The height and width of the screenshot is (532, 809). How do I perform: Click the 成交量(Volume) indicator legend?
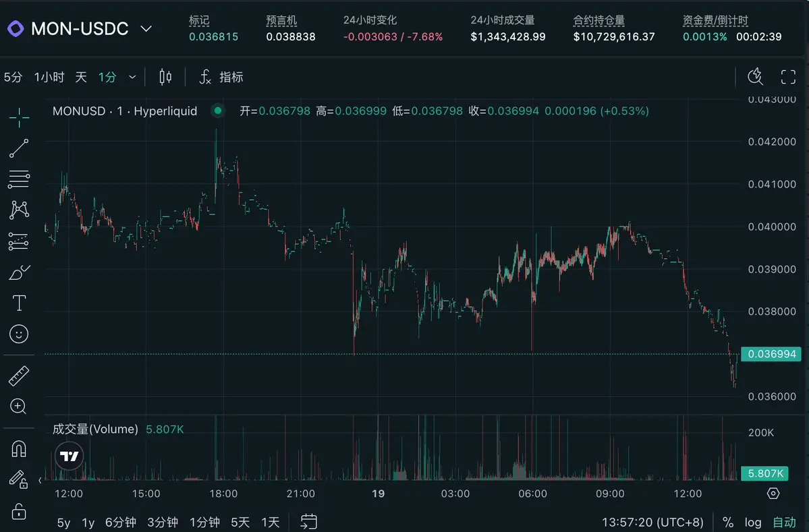click(95, 429)
